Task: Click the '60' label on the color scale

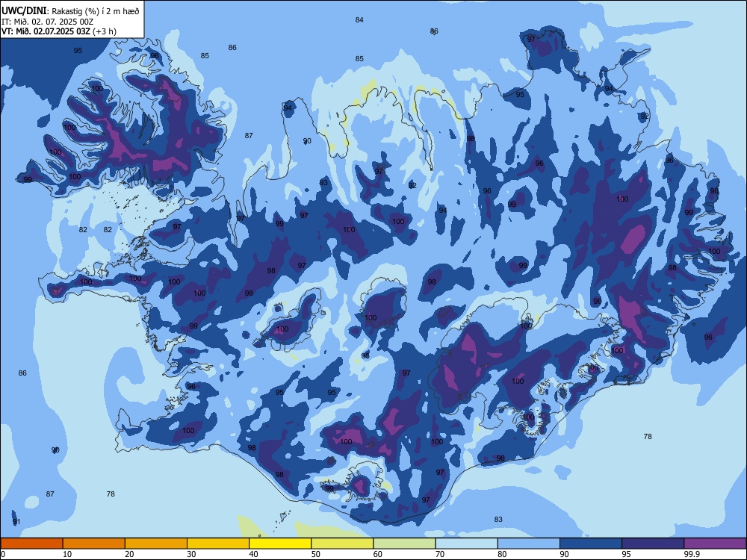Action: tap(378, 554)
